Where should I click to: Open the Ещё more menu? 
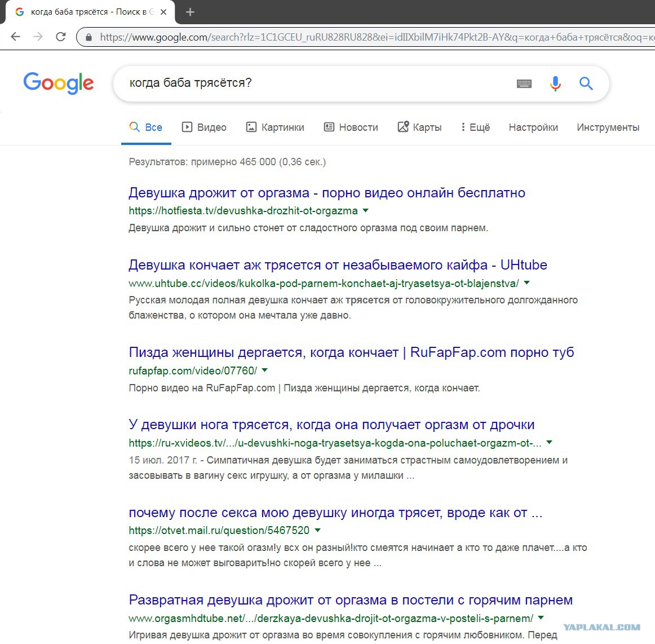[475, 127]
